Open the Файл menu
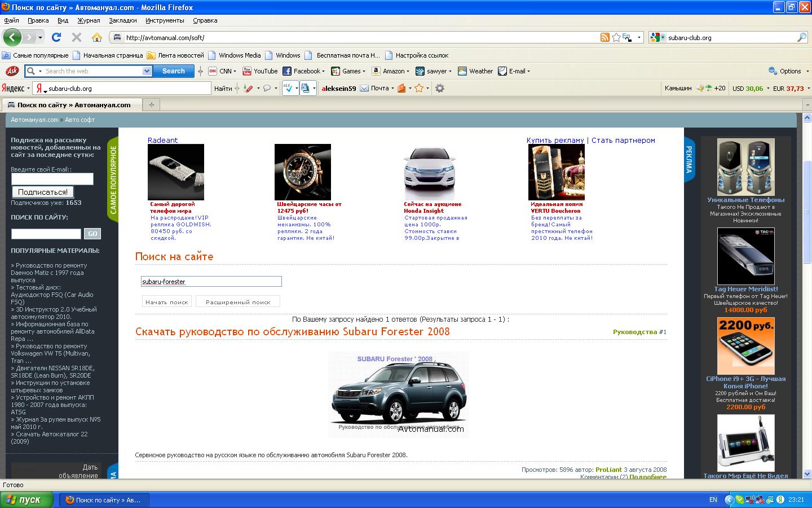 11,20
